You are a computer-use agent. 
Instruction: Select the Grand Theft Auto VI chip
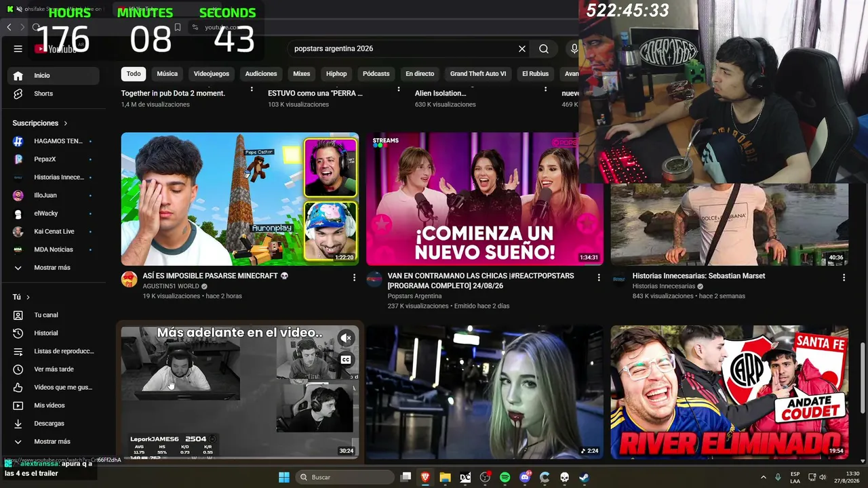tap(478, 74)
